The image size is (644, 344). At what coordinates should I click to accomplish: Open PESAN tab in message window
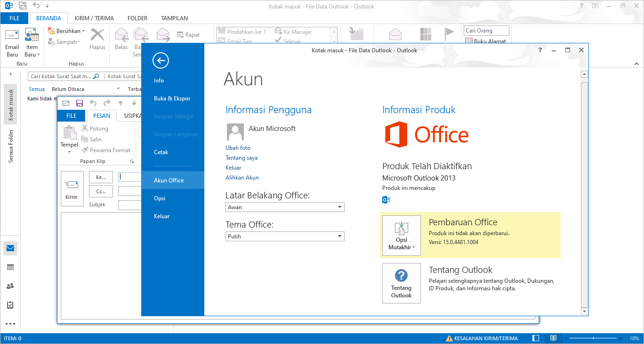tap(102, 116)
